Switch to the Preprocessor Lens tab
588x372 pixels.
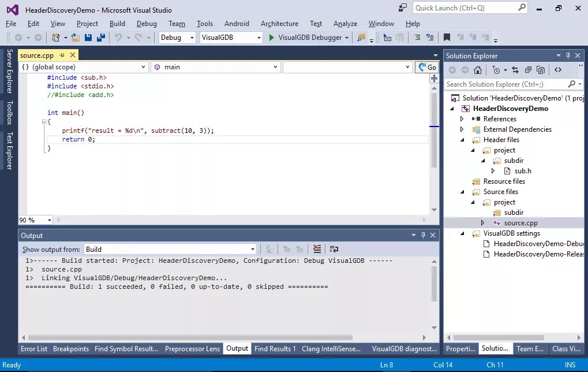(x=192, y=349)
